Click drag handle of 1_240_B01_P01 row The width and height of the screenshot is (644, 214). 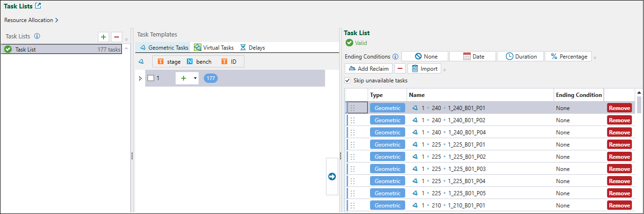pyautogui.click(x=353, y=108)
